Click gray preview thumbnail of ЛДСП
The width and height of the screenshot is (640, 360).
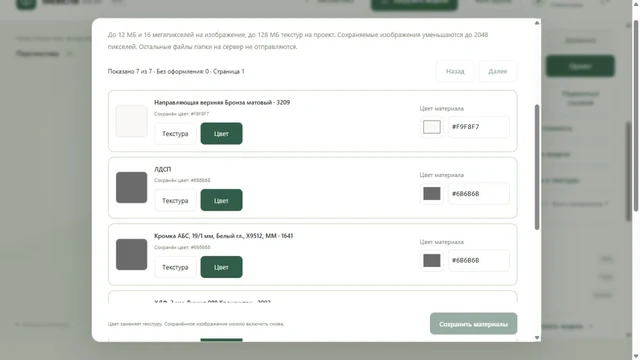pos(131,187)
